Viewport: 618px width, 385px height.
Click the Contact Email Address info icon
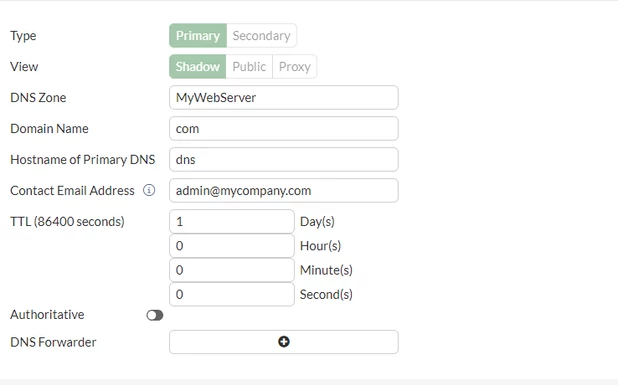(x=149, y=190)
